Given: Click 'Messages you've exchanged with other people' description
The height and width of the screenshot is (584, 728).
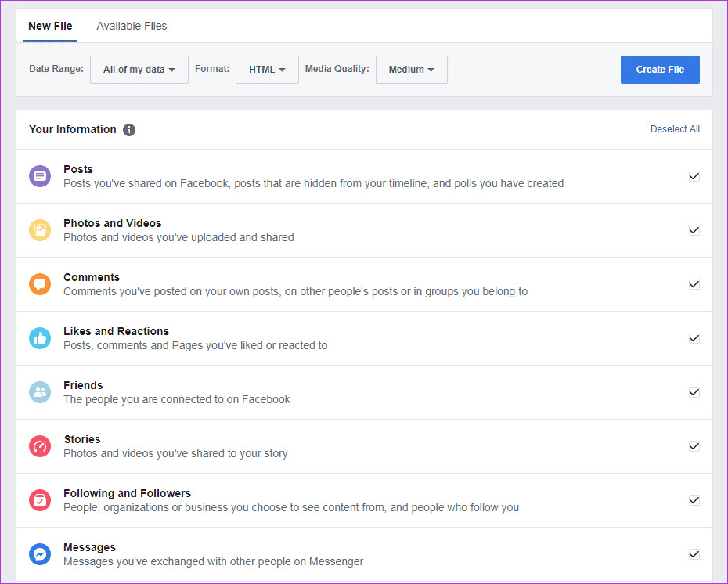Looking at the screenshot, I should (213, 562).
